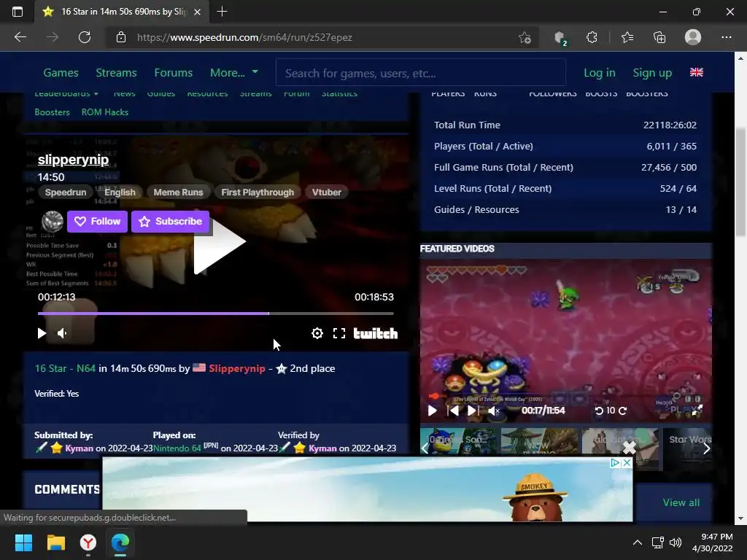Skip to previous featured video
This screenshot has width=747, height=560.
tap(453, 411)
